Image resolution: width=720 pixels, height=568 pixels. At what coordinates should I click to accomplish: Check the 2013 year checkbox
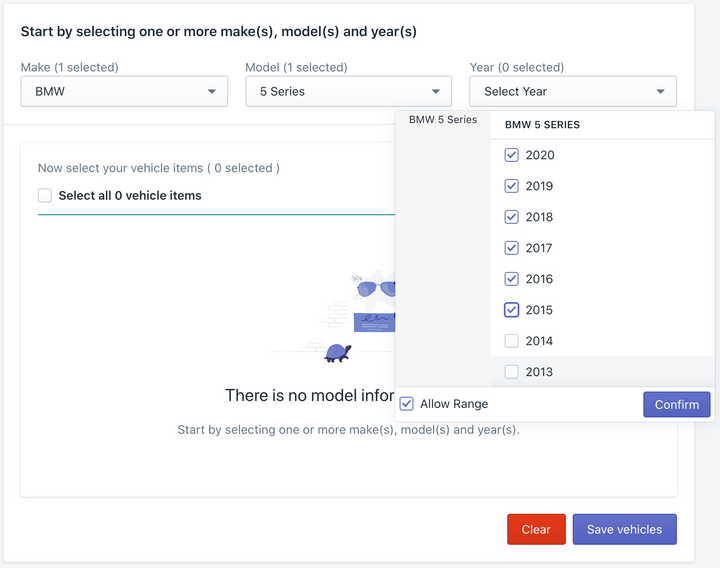(x=512, y=371)
